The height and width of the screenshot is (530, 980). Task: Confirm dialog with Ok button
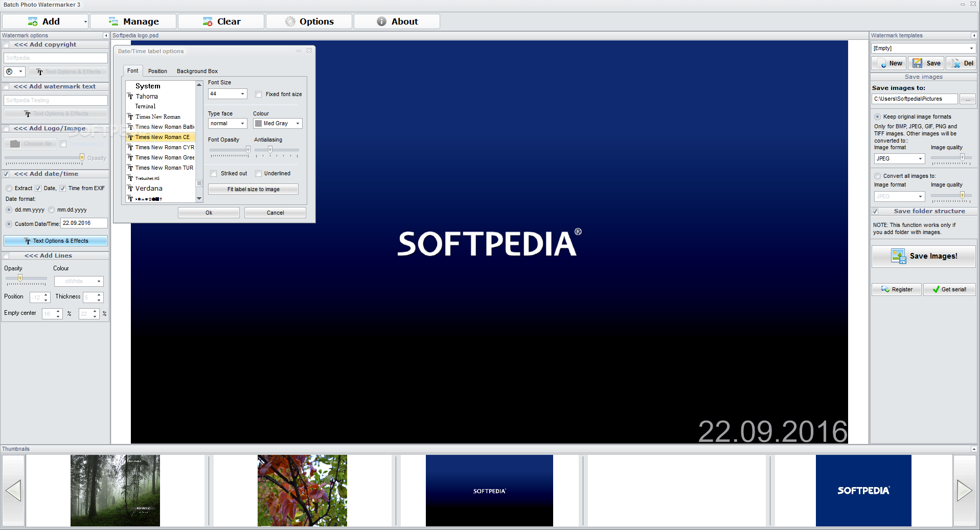[209, 213]
